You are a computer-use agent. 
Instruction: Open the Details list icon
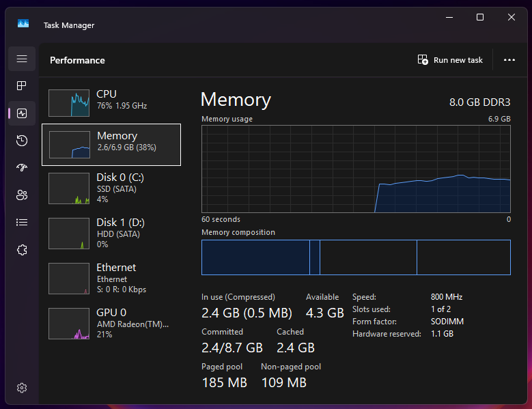click(x=22, y=223)
